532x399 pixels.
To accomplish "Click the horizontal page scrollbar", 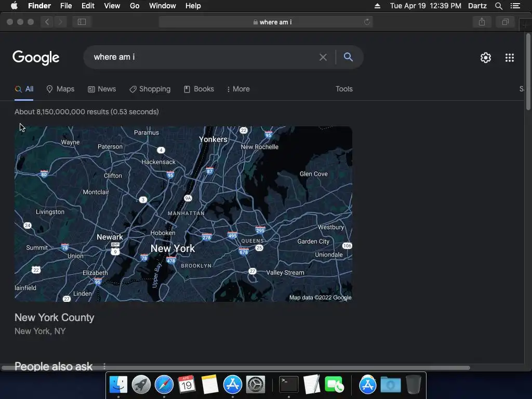I will [x=236, y=368].
